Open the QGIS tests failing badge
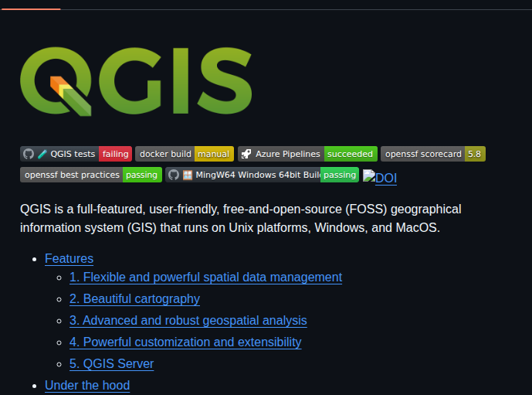The width and height of the screenshot is (532, 395). [76, 154]
